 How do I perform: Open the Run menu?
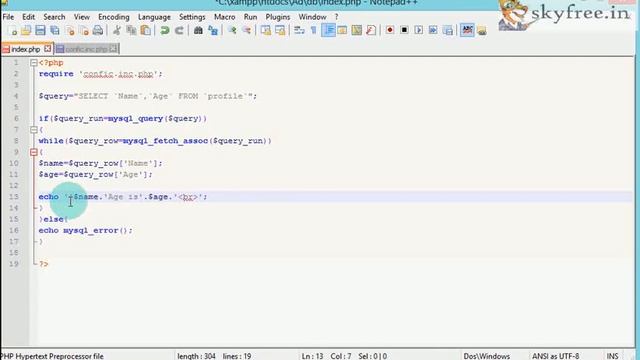click(250, 17)
